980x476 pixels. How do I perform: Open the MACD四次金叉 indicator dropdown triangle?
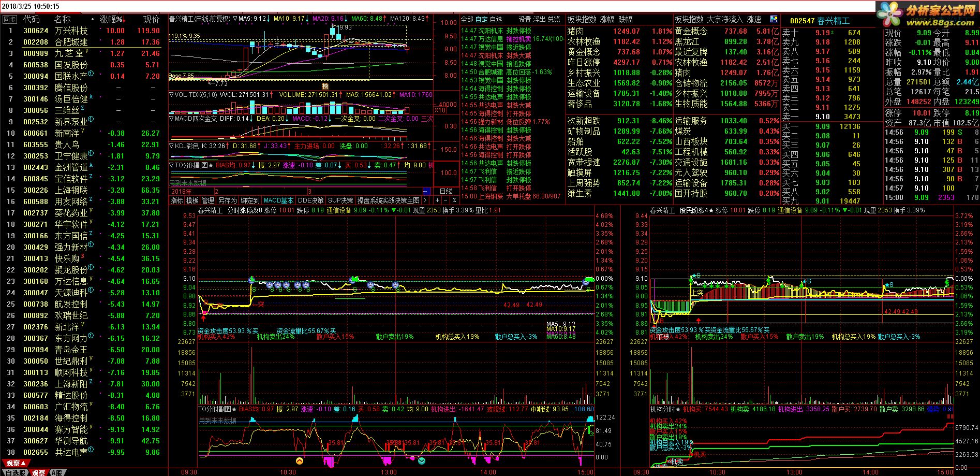pos(171,119)
